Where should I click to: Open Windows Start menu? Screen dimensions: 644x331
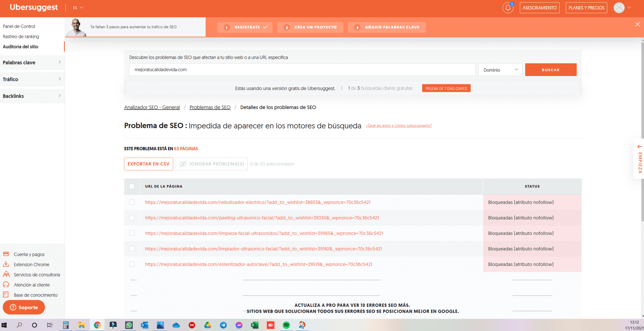click(x=4, y=325)
